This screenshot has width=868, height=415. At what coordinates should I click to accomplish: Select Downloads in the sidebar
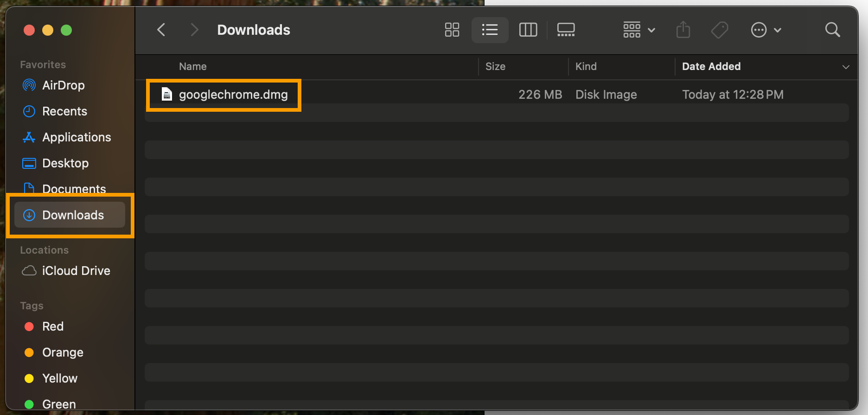coord(70,215)
